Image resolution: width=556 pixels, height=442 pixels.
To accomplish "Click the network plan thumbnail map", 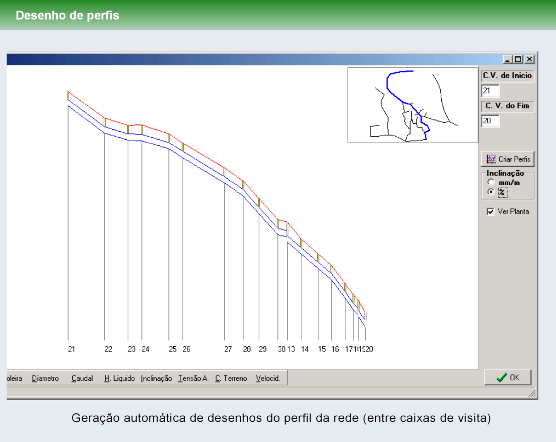I will 413,105.
